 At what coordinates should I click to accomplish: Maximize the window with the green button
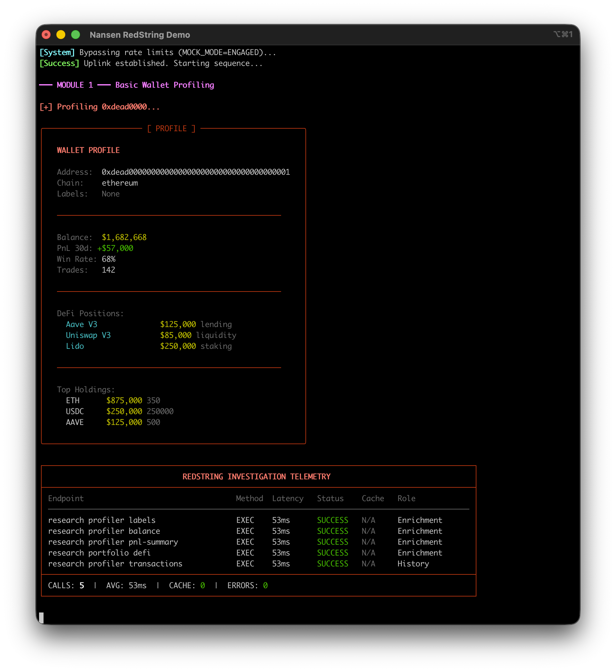[76, 35]
